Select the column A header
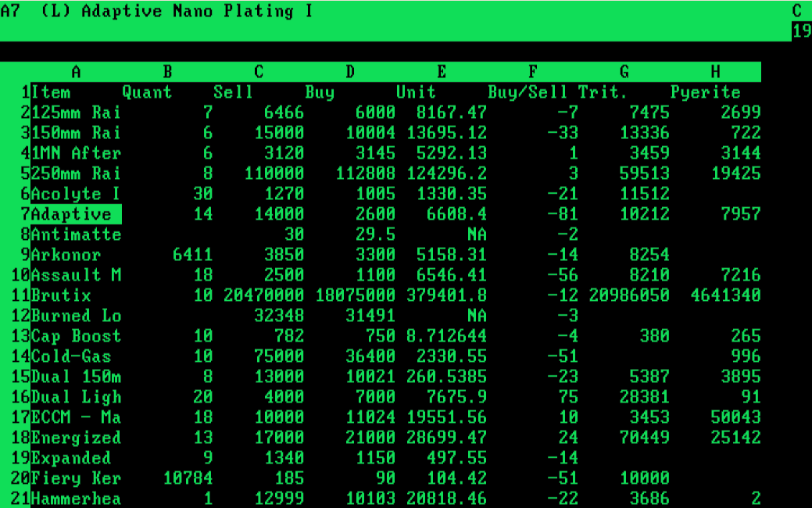812x508 pixels. pos(76,72)
